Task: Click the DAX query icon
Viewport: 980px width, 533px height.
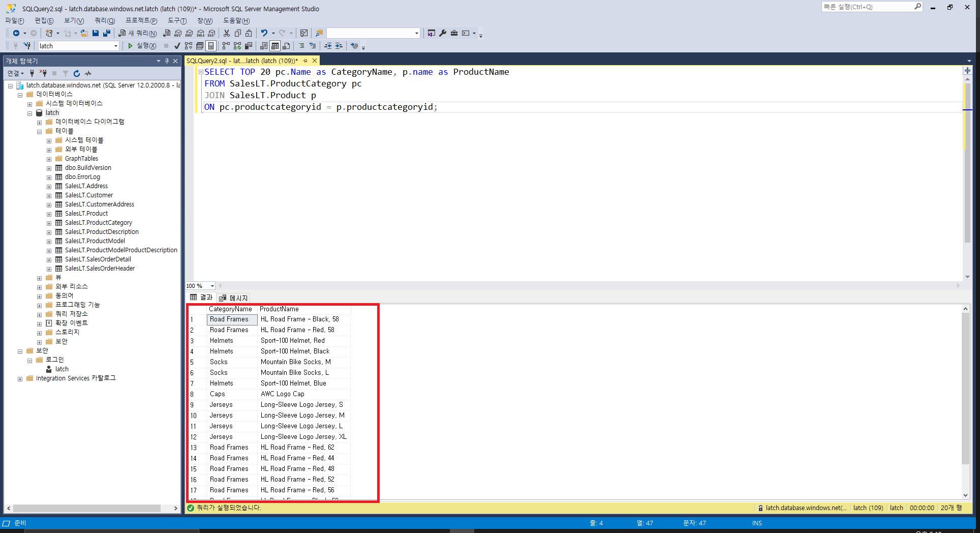Action: coord(211,33)
